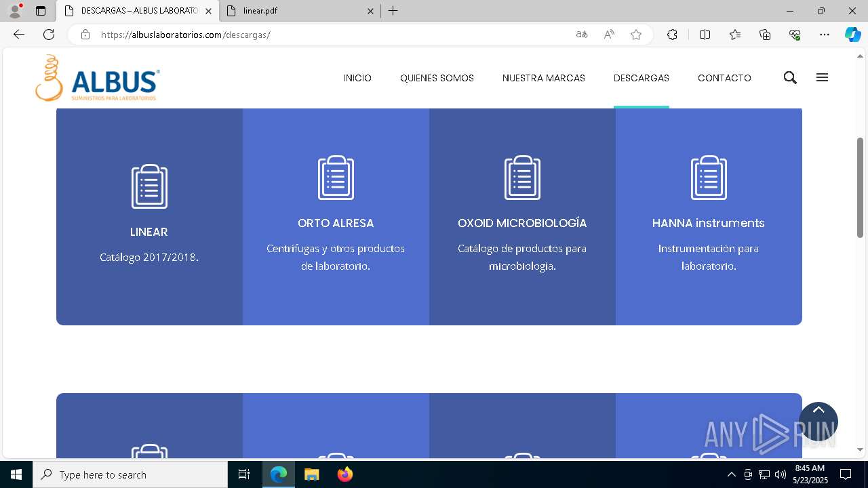Open Copilot sidebar icon
This screenshot has height=488, width=868.
(x=852, y=35)
